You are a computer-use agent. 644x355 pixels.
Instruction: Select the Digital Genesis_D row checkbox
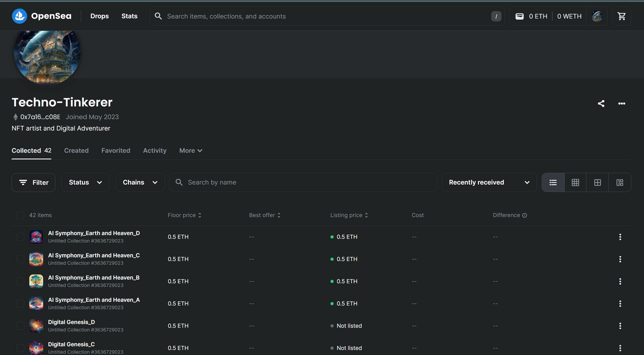(20, 326)
